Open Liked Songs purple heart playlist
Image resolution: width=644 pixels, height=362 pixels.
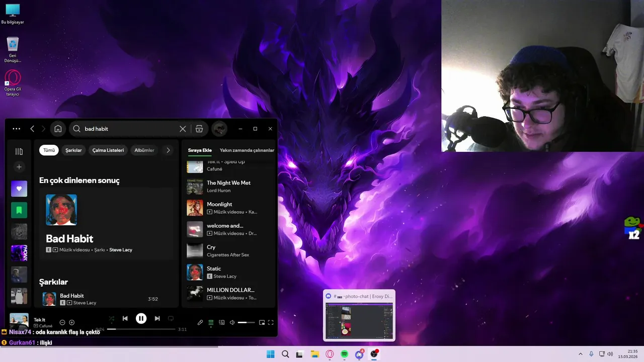pos(19,189)
